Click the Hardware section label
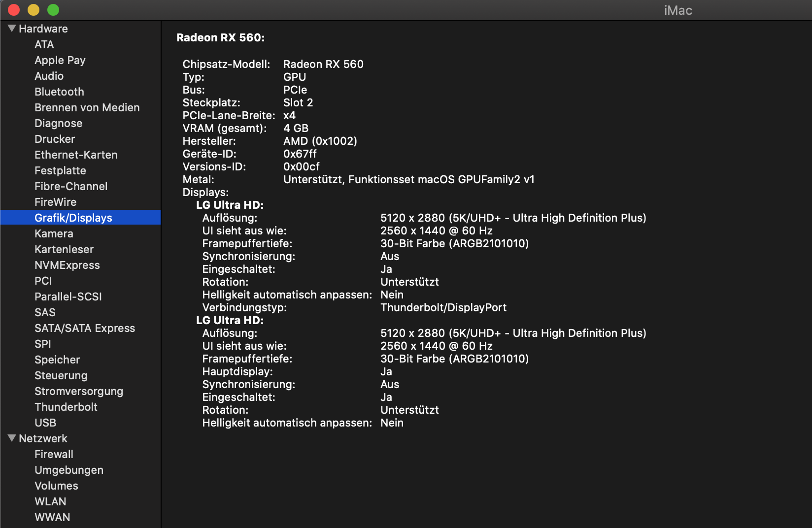812x528 pixels. coord(43,29)
